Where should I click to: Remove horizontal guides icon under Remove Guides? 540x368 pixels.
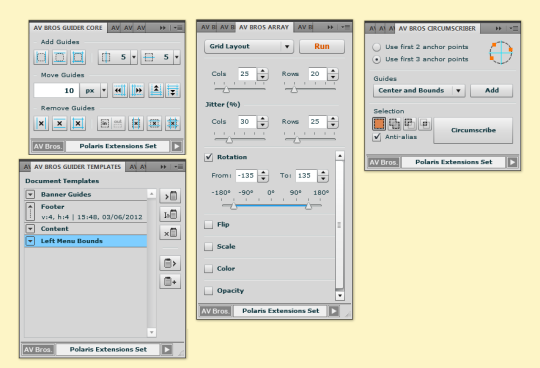tap(60, 123)
